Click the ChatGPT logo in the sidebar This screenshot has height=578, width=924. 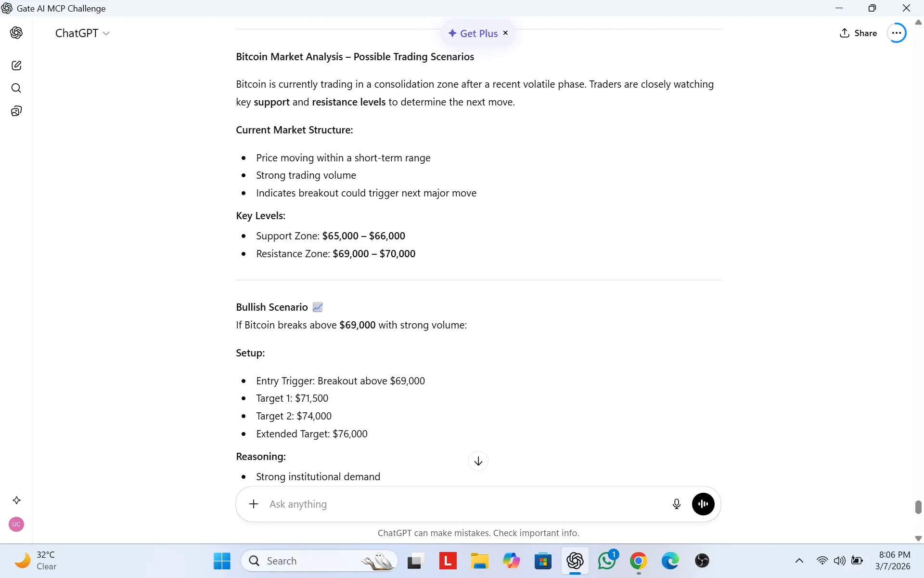click(16, 33)
